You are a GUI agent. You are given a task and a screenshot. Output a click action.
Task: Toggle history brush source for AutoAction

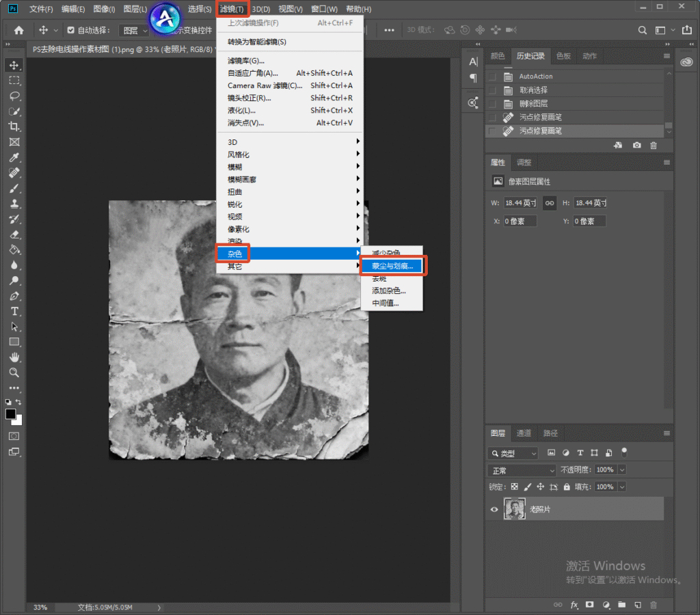(492, 77)
